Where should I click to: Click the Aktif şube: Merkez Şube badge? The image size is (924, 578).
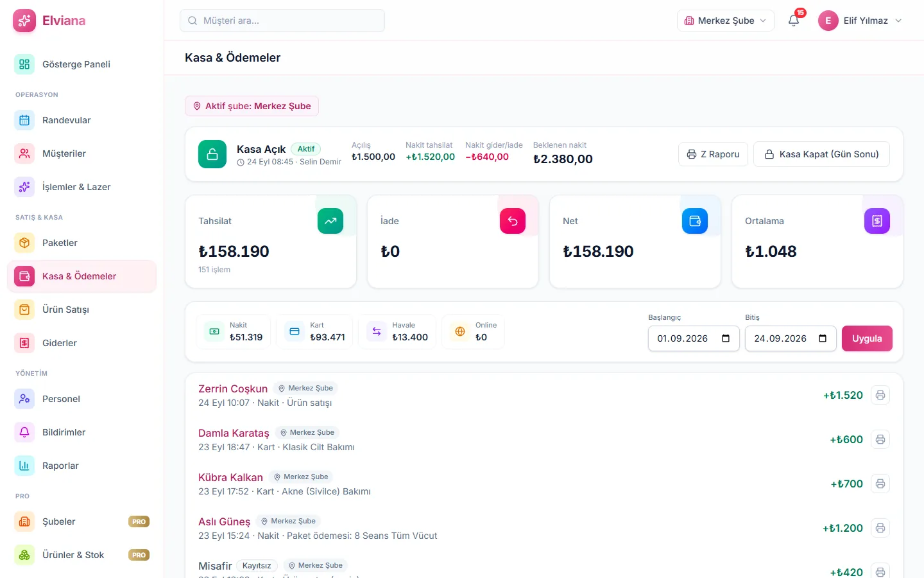[x=252, y=106]
